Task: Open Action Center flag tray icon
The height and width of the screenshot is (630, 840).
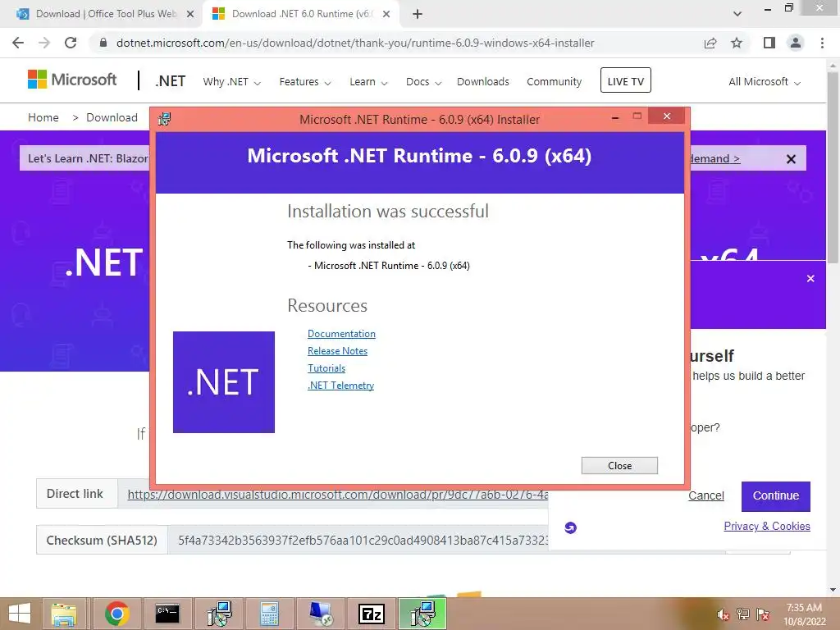Action: (x=763, y=614)
